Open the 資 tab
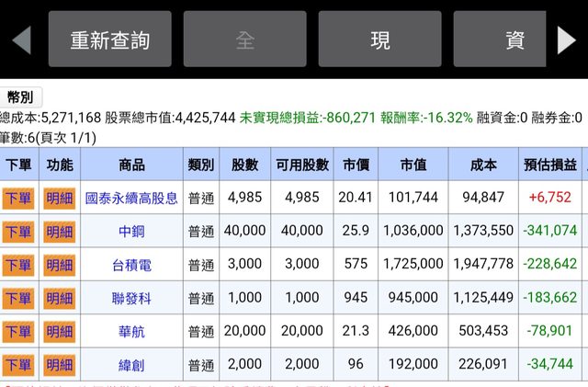Screen dimensions: 588x387 pyautogui.click(x=514, y=40)
